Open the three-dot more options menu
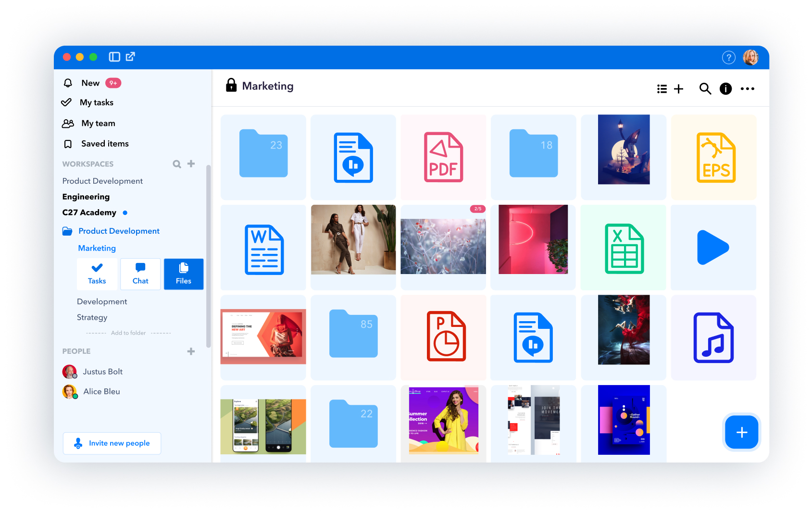Image resolution: width=812 pixels, height=513 pixels. tap(747, 89)
